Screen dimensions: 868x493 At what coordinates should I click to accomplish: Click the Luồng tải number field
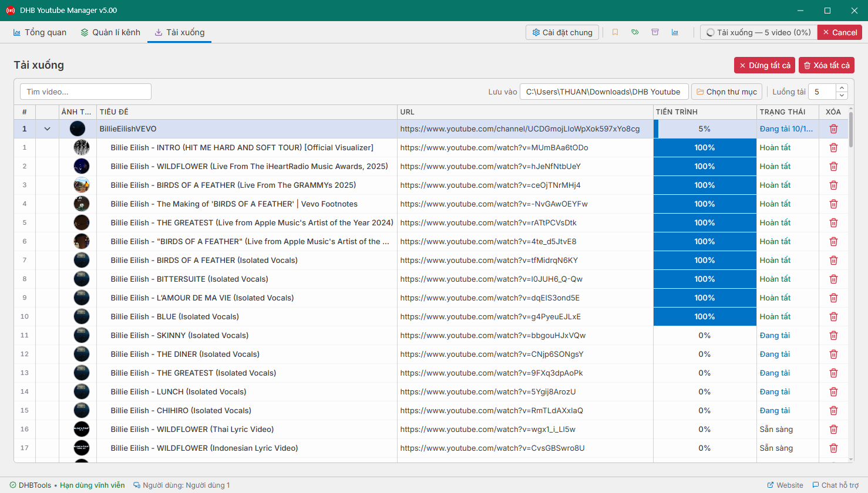click(822, 92)
